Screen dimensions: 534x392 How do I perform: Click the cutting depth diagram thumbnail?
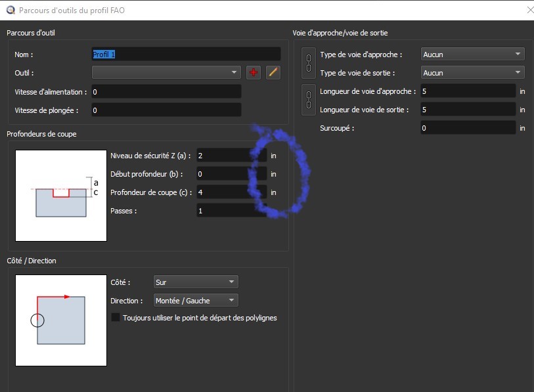pos(61,195)
